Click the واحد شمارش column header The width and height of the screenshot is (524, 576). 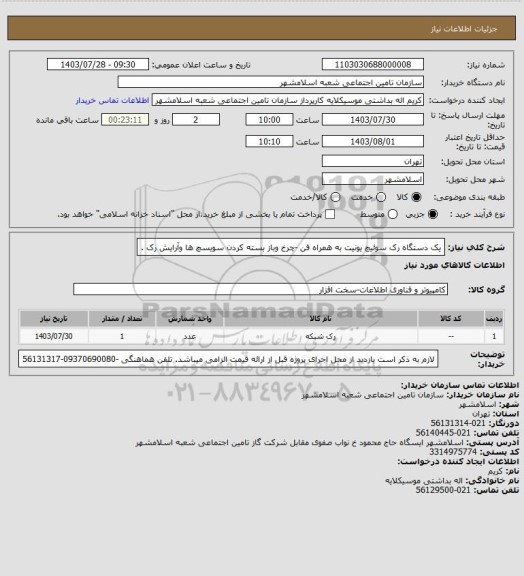[x=190, y=318]
